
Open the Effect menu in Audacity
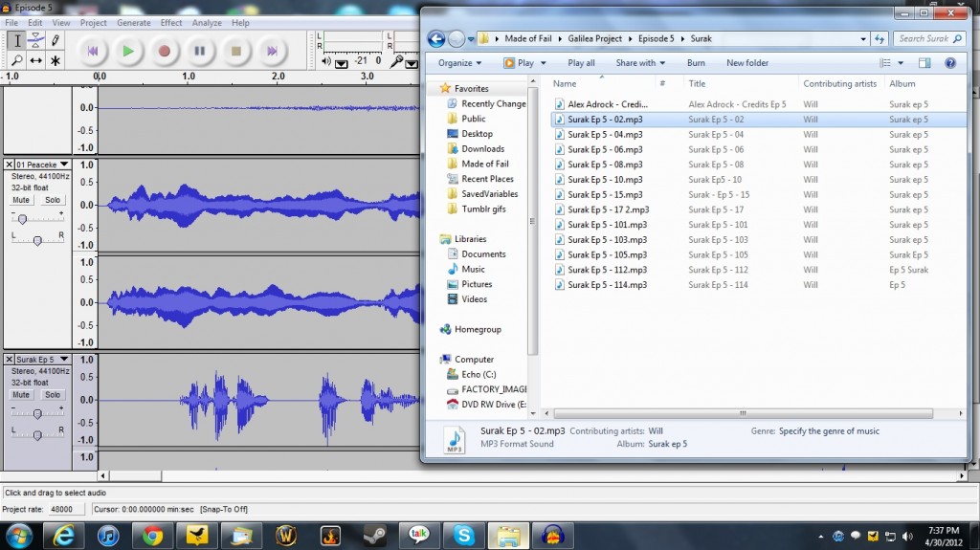[171, 23]
